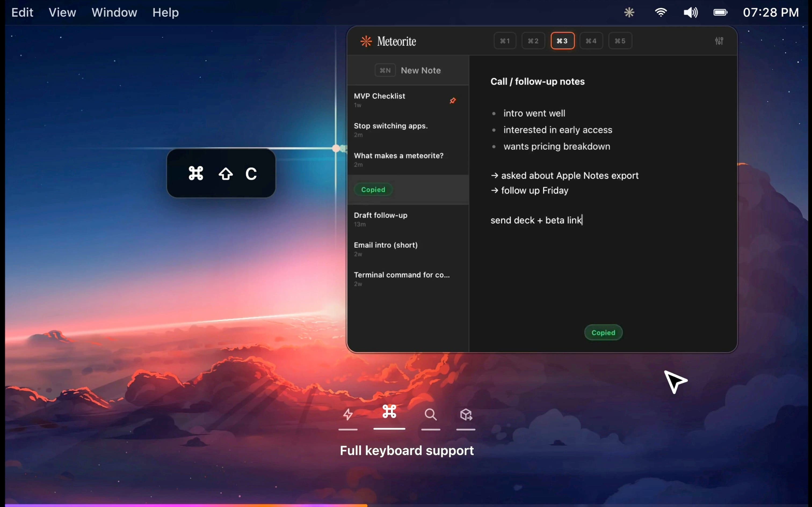Switch to the active ⌘3 slot tab

[x=562, y=41]
